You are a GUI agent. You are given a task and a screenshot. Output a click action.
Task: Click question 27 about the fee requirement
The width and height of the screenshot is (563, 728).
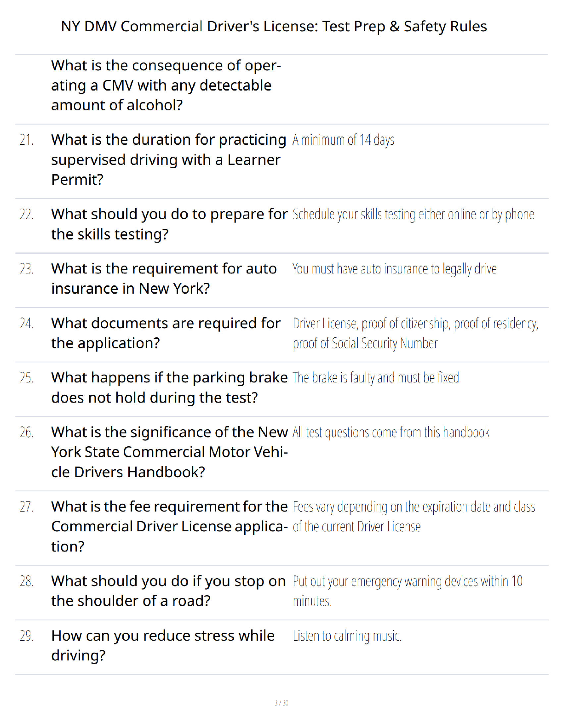pos(170,526)
